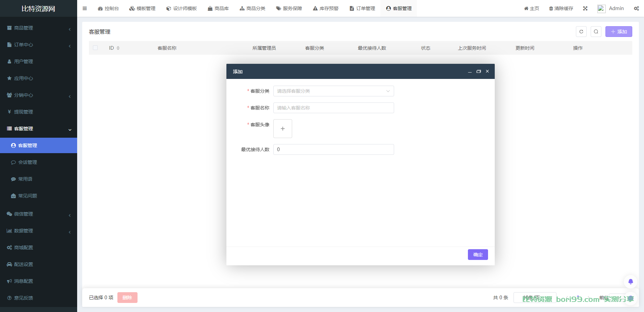Select the highlighted 客服管理 submenu item
This screenshot has height=312, width=644.
click(x=39, y=145)
